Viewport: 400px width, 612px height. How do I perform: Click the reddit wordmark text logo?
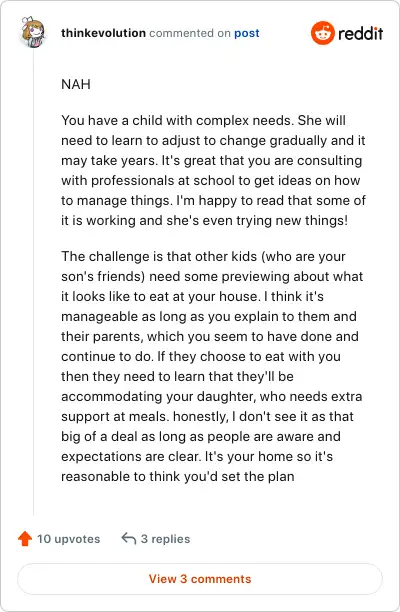pos(361,33)
